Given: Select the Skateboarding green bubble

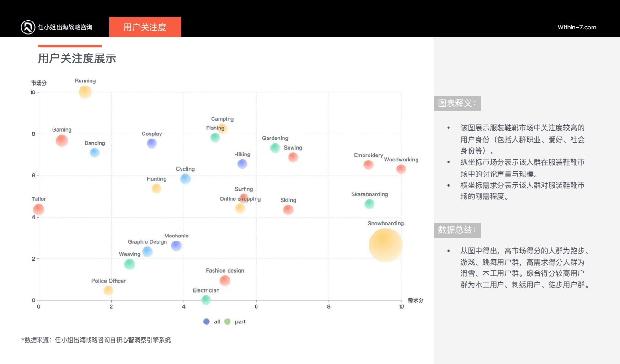Looking at the screenshot, I should [369, 204].
